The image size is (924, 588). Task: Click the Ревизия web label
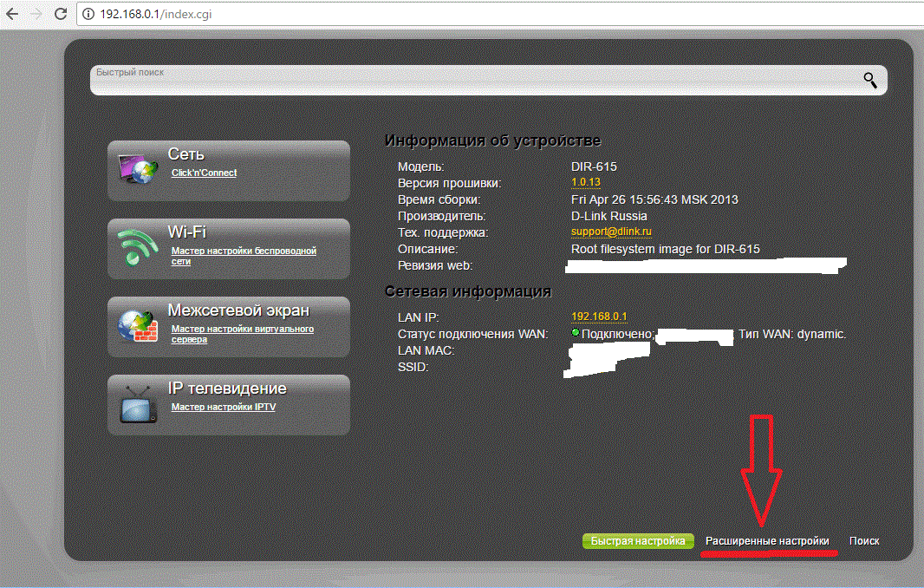coord(435,266)
